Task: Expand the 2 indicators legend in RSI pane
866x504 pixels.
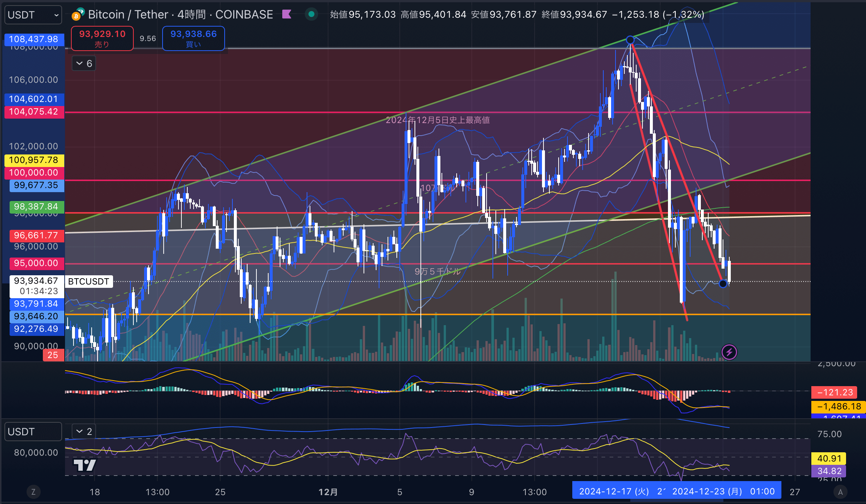Action: (x=84, y=431)
